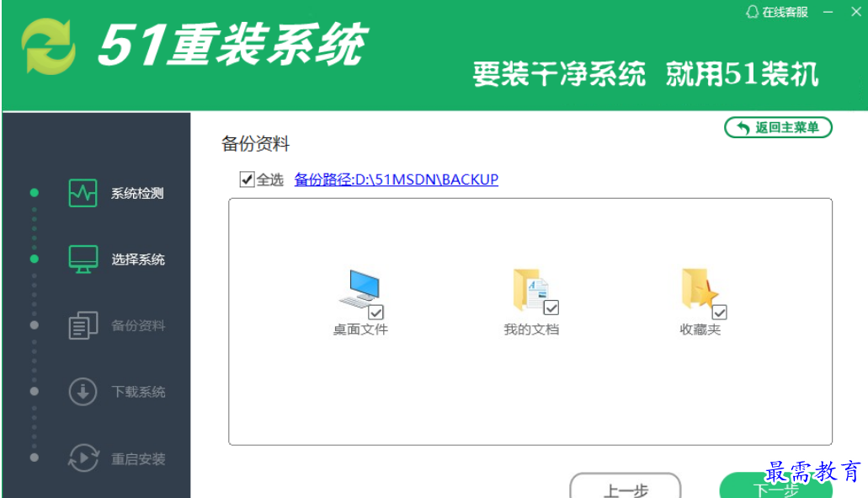Click the 重启安装 restart icon

tap(83, 458)
